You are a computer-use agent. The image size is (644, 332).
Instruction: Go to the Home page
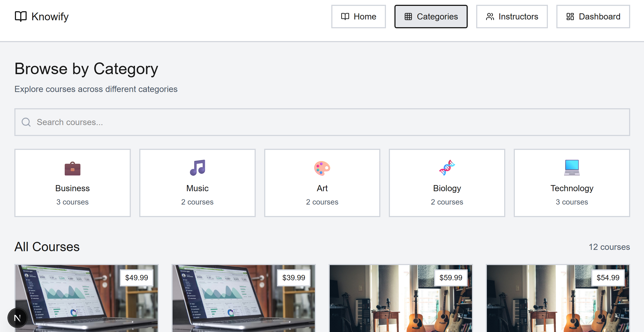pos(358,17)
